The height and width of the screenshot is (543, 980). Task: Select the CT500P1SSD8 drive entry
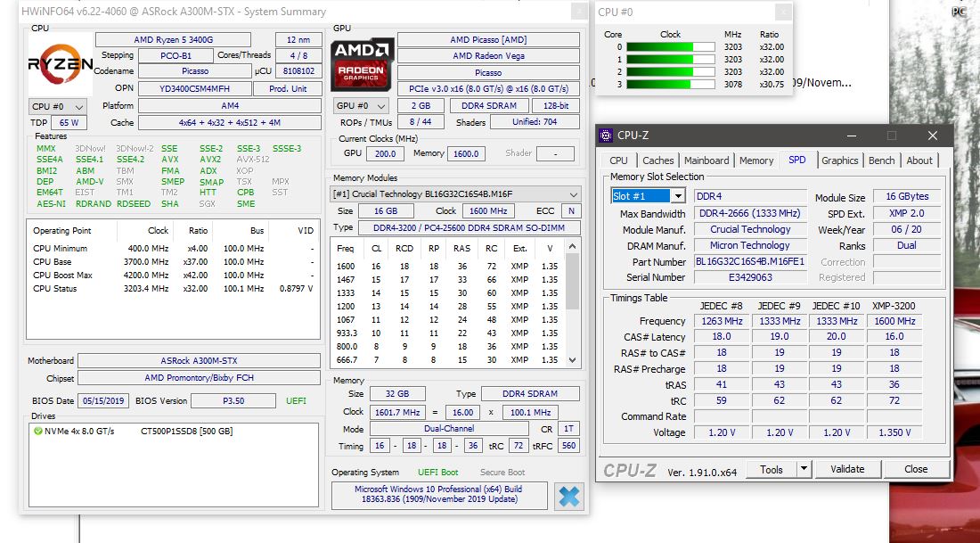tap(187, 431)
